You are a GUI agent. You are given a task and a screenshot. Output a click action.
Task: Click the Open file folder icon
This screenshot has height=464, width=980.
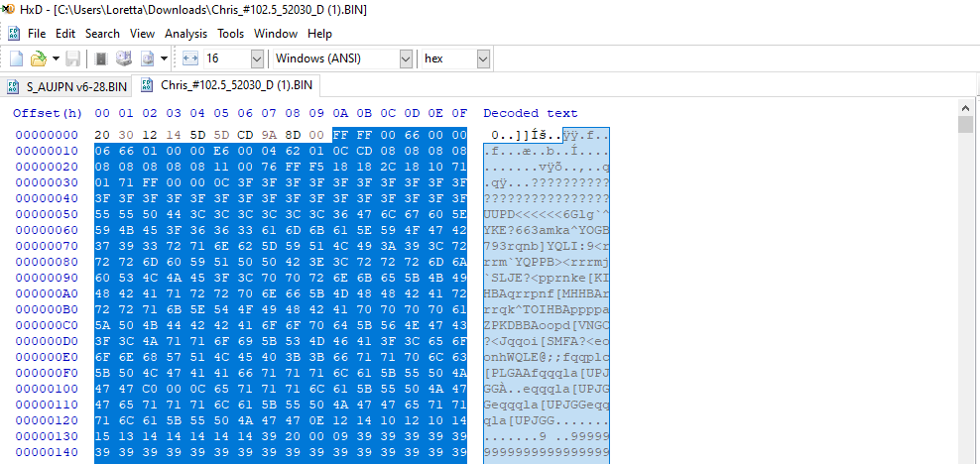[38, 59]
